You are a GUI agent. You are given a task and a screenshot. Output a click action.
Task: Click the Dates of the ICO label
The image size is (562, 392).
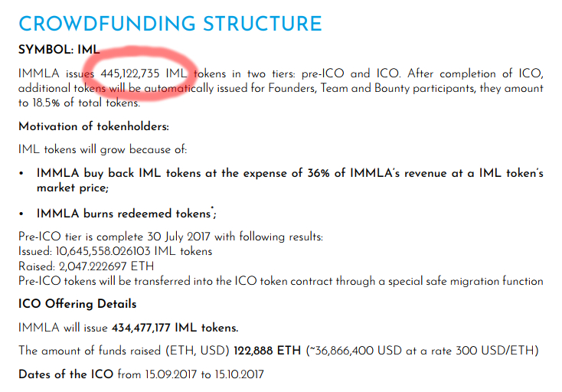click(x=66, y=374)
